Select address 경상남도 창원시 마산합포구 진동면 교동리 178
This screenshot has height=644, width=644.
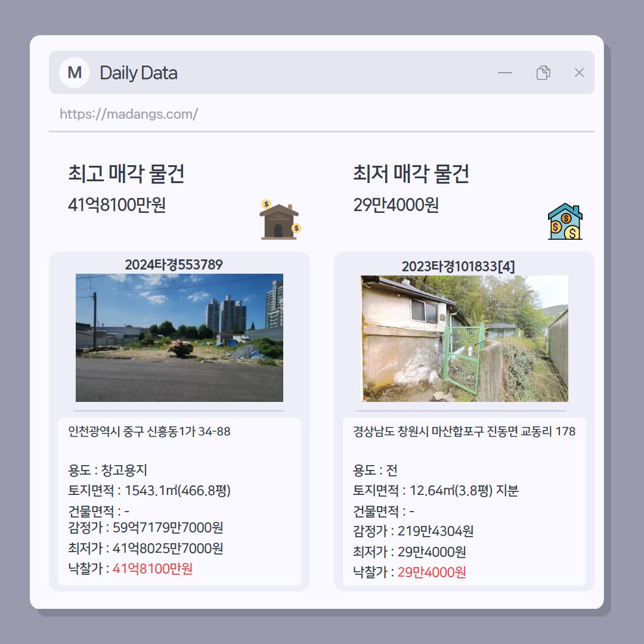(464, 431)
